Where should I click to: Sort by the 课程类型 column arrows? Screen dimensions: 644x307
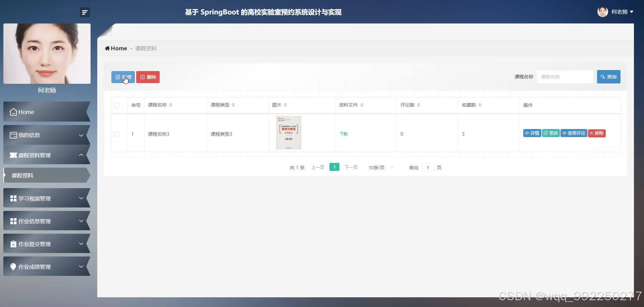click(x=233, y=105)
